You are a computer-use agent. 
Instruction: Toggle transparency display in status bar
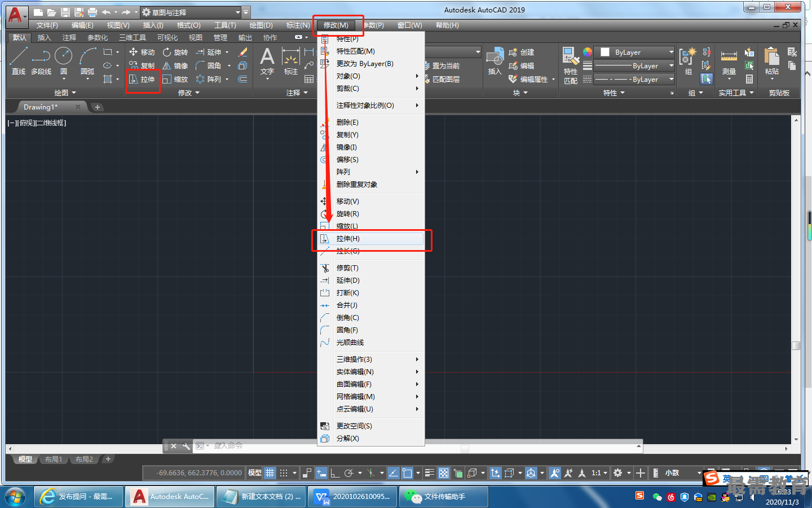(444, 473)
